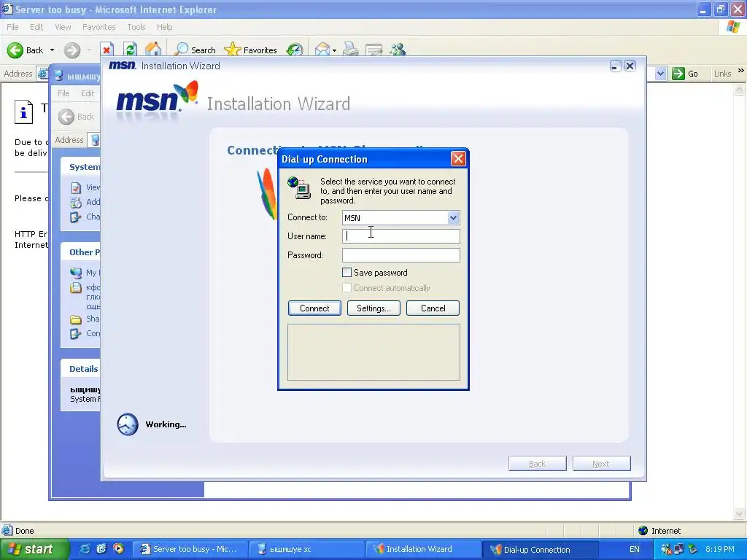The height and width of the screenshot is (560, 747).
Task: Focus the Password field
Action: click(x=400, y=255)
